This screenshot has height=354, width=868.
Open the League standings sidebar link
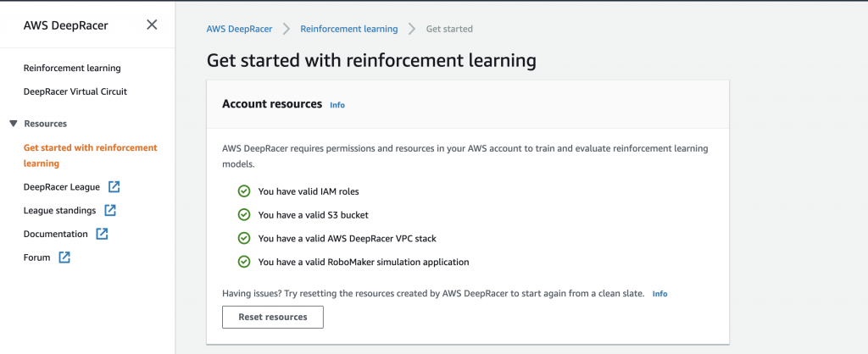[59, 210]
